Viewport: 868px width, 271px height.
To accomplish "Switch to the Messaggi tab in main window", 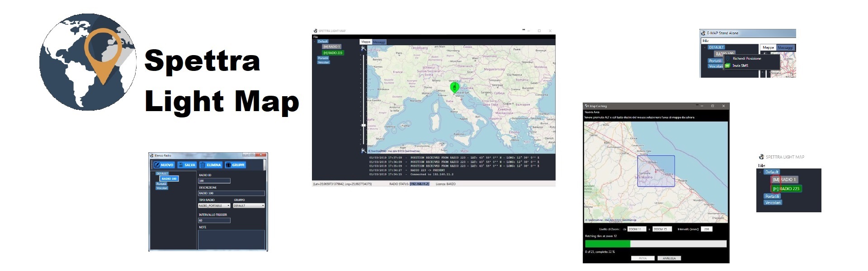I will coord(379,42).
